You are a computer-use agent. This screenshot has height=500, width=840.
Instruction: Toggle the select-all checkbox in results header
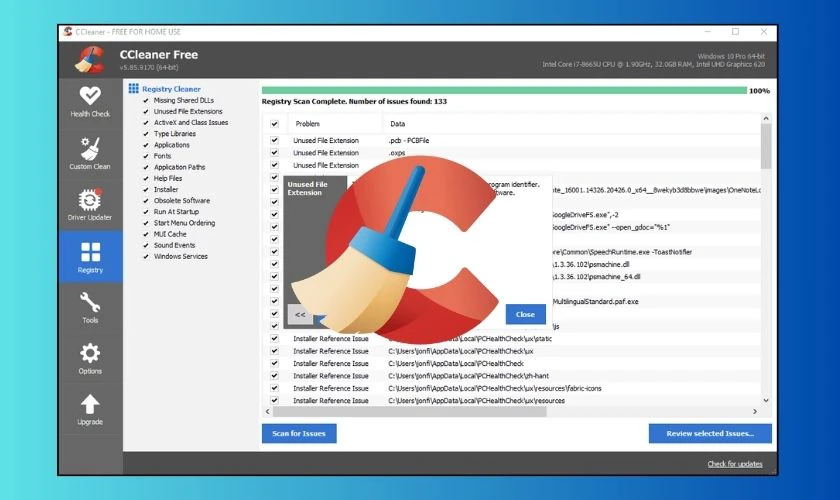click(274, 124)
